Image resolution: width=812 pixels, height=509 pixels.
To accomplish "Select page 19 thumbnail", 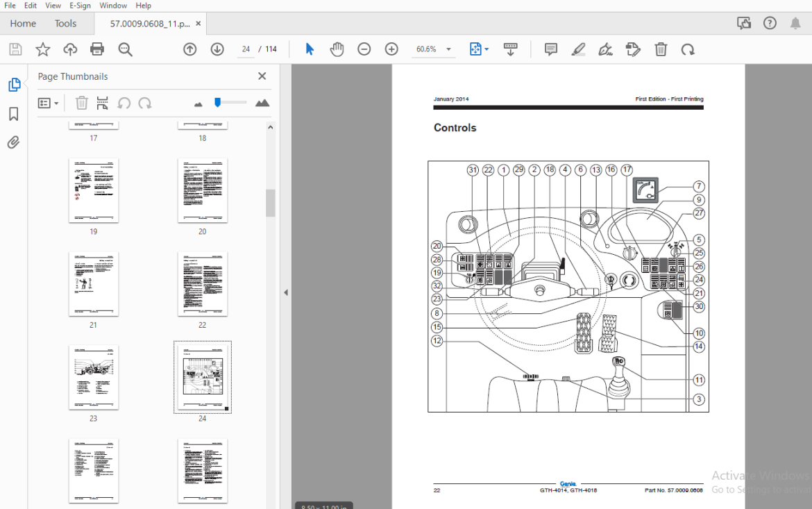I will coord(94,191).
